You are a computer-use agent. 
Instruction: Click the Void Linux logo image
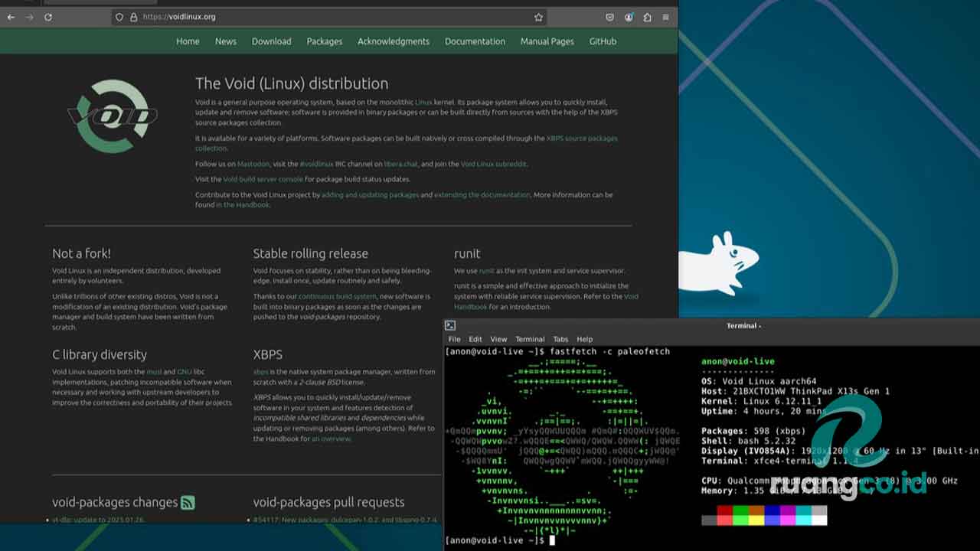(x=113, y=116)
